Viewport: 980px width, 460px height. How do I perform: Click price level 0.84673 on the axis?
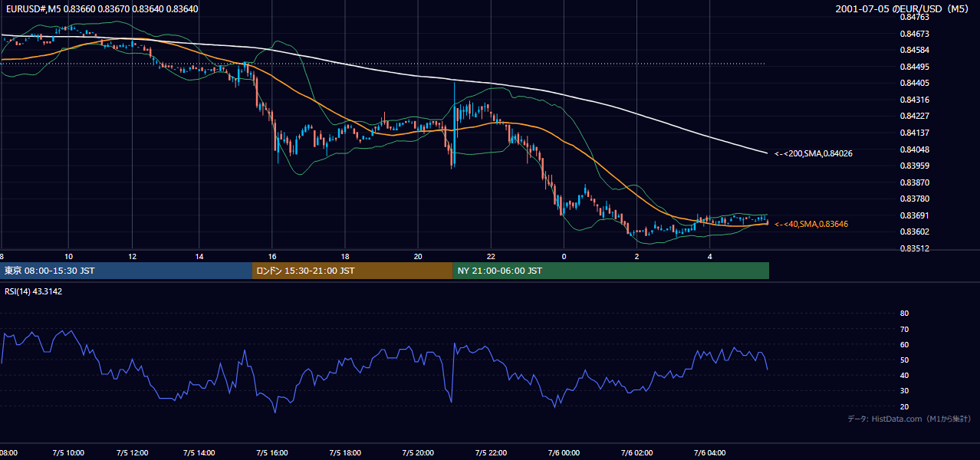[914, 34]
